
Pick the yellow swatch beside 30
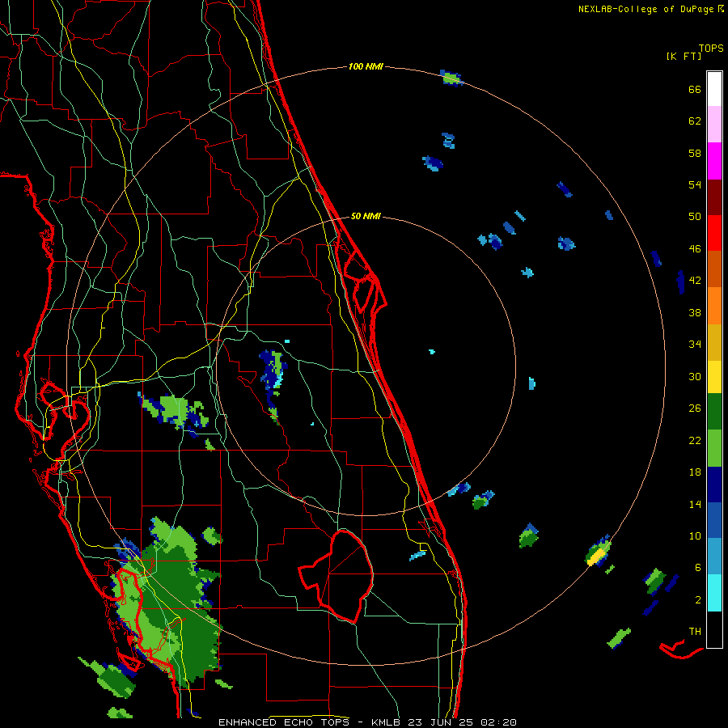click(x=714, y=376)
